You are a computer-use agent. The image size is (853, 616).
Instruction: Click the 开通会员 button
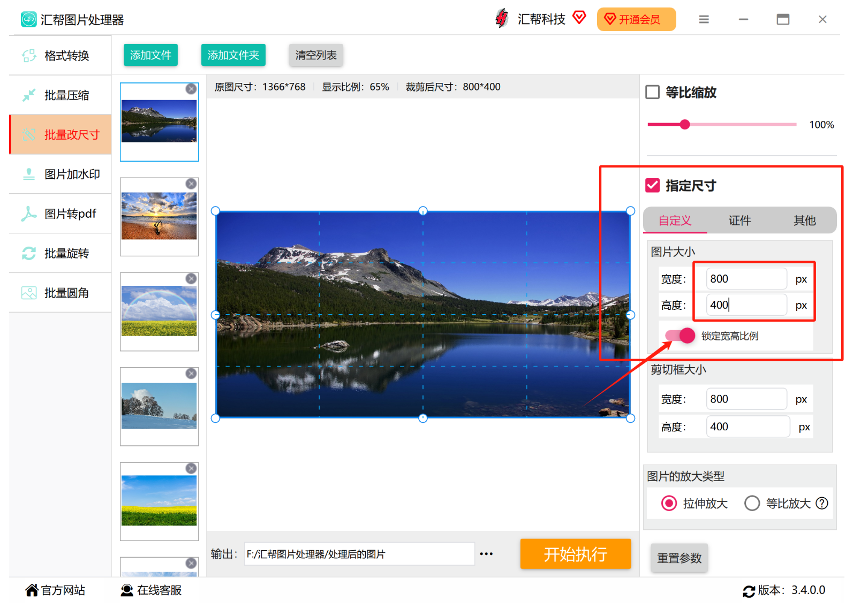[636, 19]
